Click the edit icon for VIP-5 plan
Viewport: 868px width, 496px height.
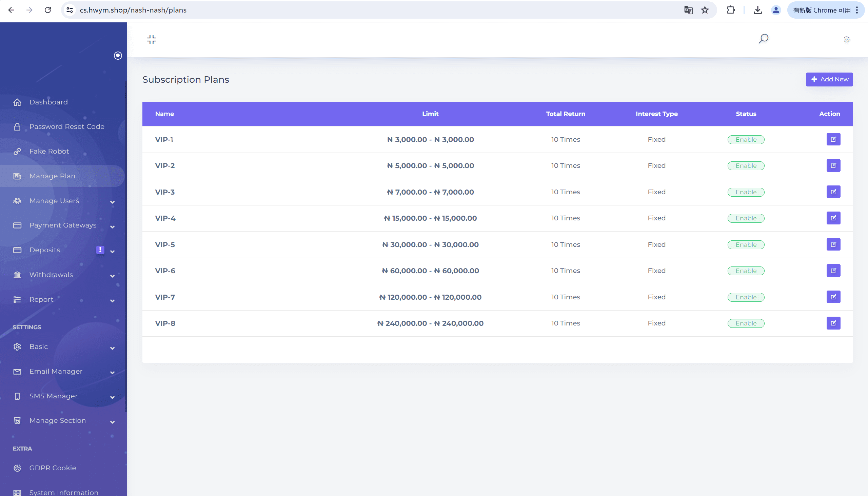tap(833, 244)
